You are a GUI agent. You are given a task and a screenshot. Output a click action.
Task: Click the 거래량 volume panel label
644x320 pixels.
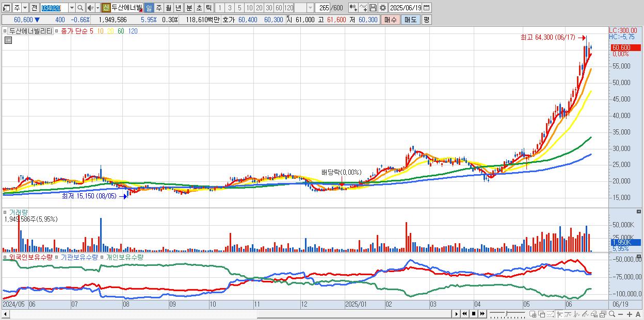19,212
